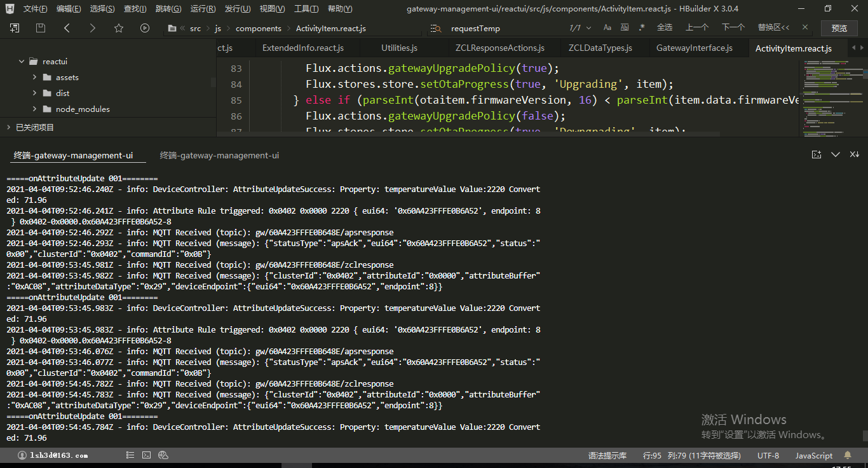Viewport: 868px width, 468px height.
Task: Open the 运行(R) menu
Action: click(x=203, y=9)
